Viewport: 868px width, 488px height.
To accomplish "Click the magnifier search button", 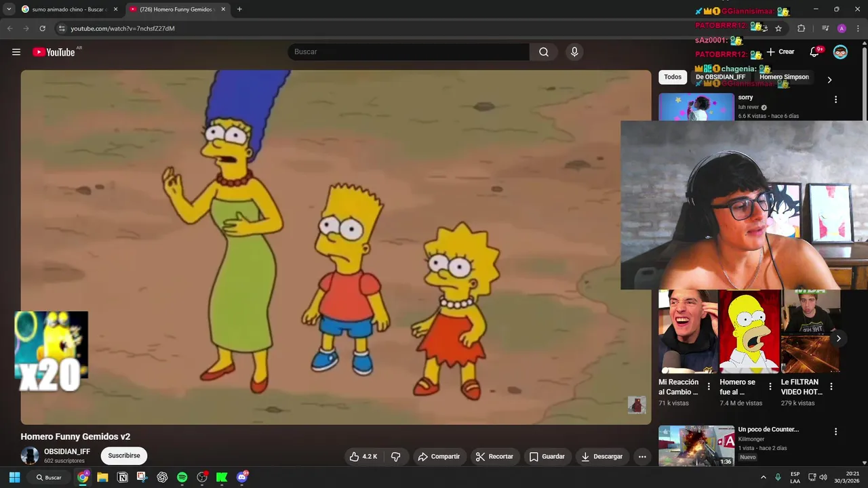I will click(x=544, y=52).
